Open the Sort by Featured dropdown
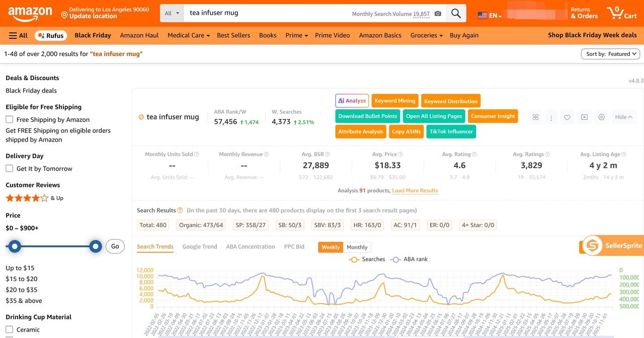Screen dimensions: 644x338 coord(610,53)
